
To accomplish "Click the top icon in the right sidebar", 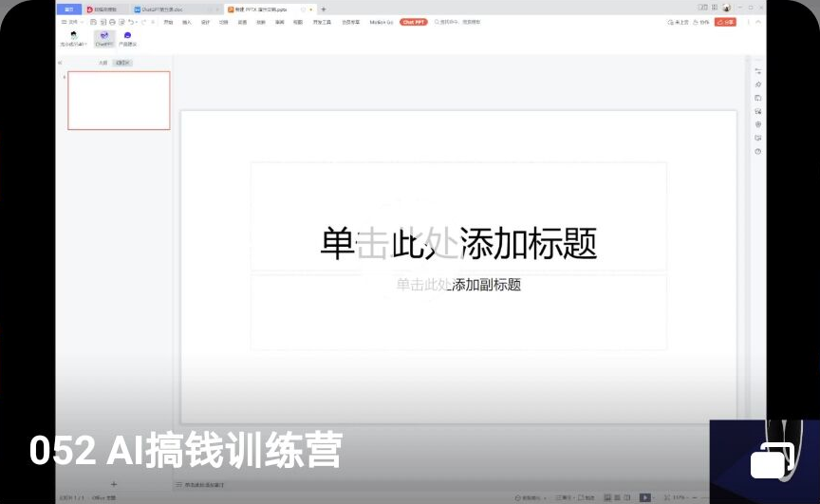I will [757, 71].
